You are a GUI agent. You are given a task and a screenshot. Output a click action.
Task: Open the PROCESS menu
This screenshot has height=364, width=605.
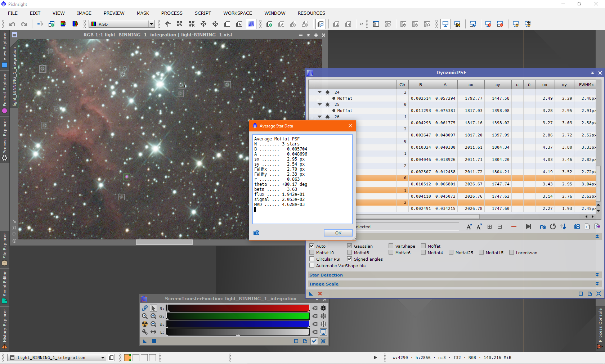172,13
